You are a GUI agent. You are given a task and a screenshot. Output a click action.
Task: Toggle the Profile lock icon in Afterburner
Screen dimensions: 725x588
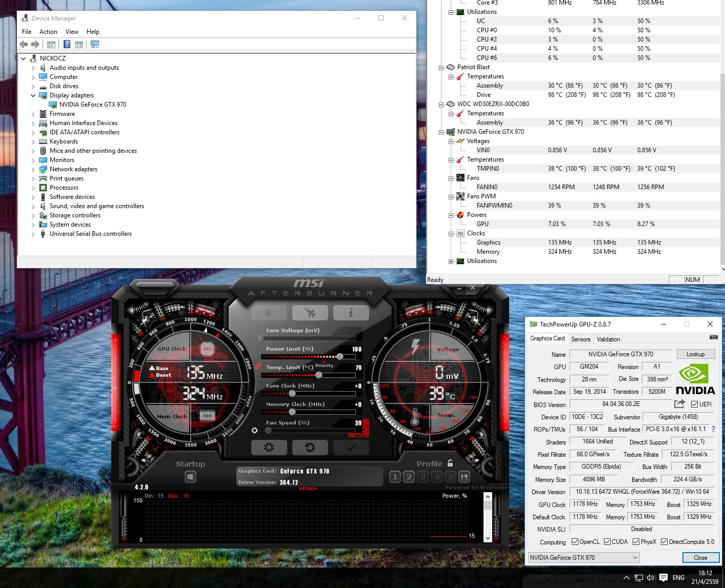(x=450, y=463)
